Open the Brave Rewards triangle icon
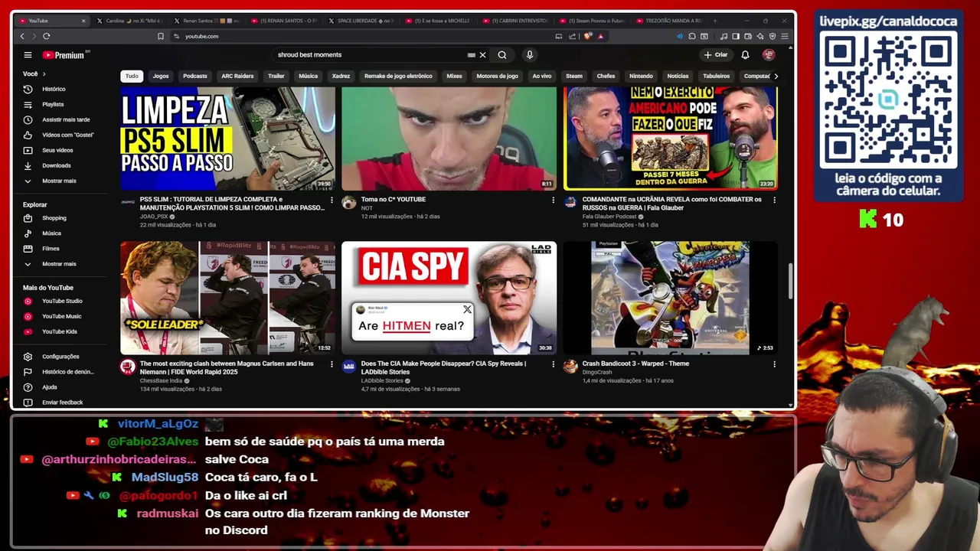The width and height of the screenshot is (980, 551). [x=600, y=36]
